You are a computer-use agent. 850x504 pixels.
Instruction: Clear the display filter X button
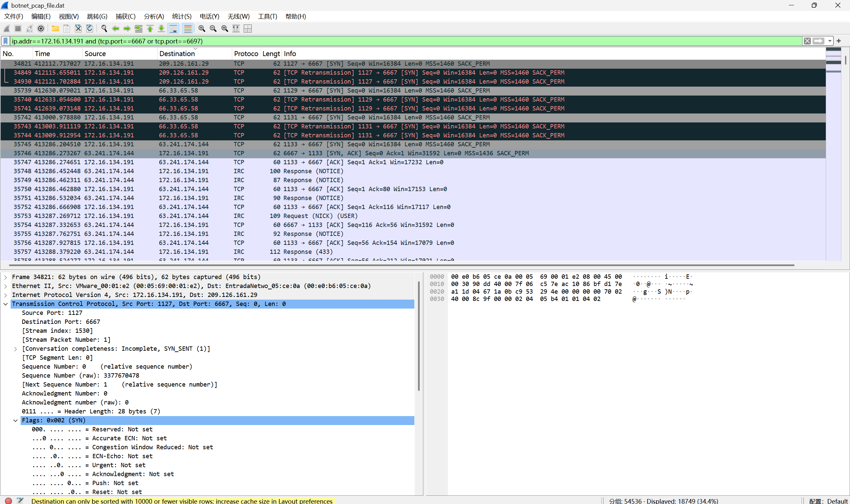tap(807, 41)
